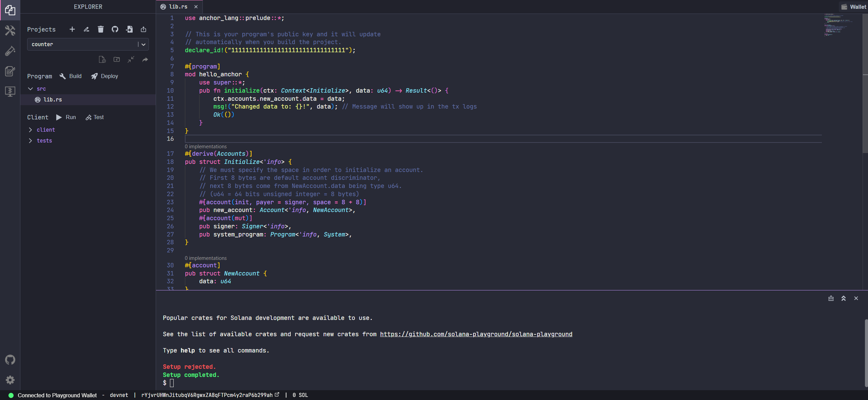Click the Wallet button
868x400 pixels.
854,7
